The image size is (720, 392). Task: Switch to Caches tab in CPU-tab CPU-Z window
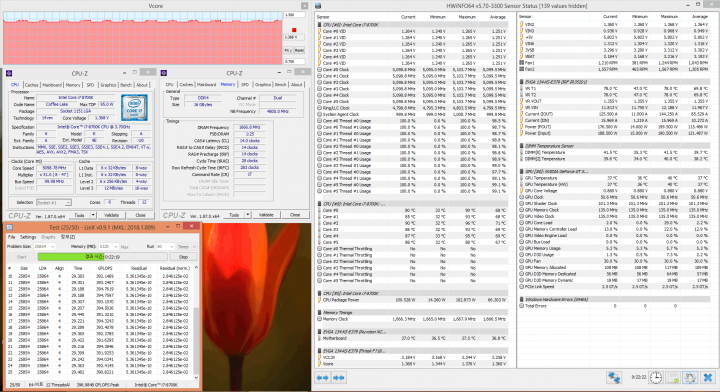point(31,85)
